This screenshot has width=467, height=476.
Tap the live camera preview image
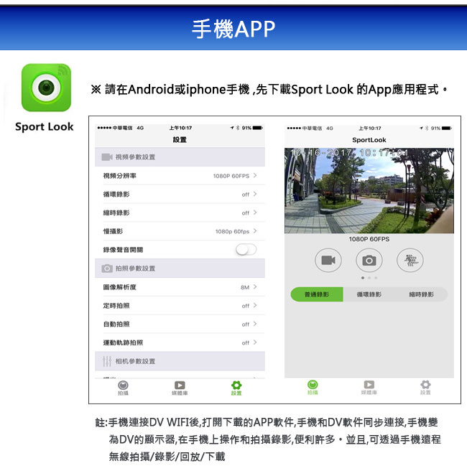click(x=369, y=191)
